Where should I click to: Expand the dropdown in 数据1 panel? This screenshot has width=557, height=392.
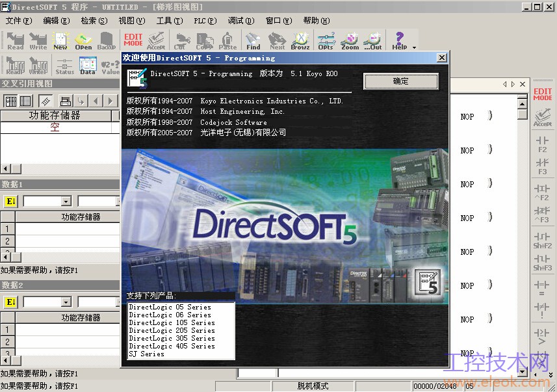[66, 202]
